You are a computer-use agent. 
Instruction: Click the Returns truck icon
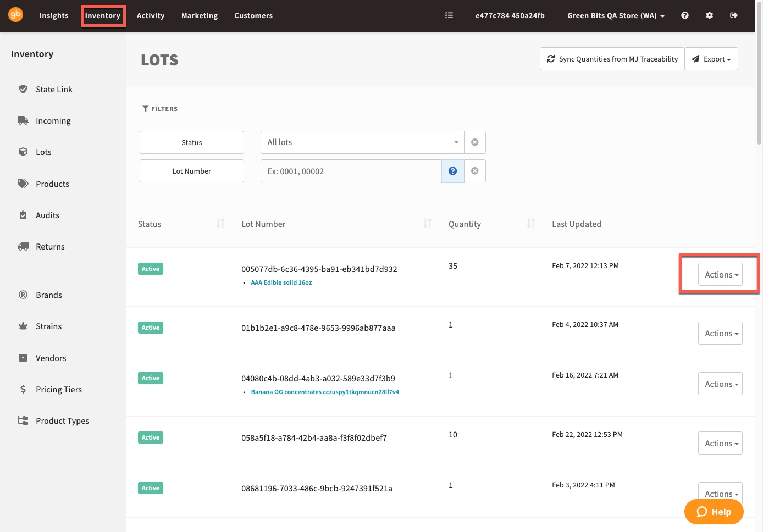[x=23, y=246]
